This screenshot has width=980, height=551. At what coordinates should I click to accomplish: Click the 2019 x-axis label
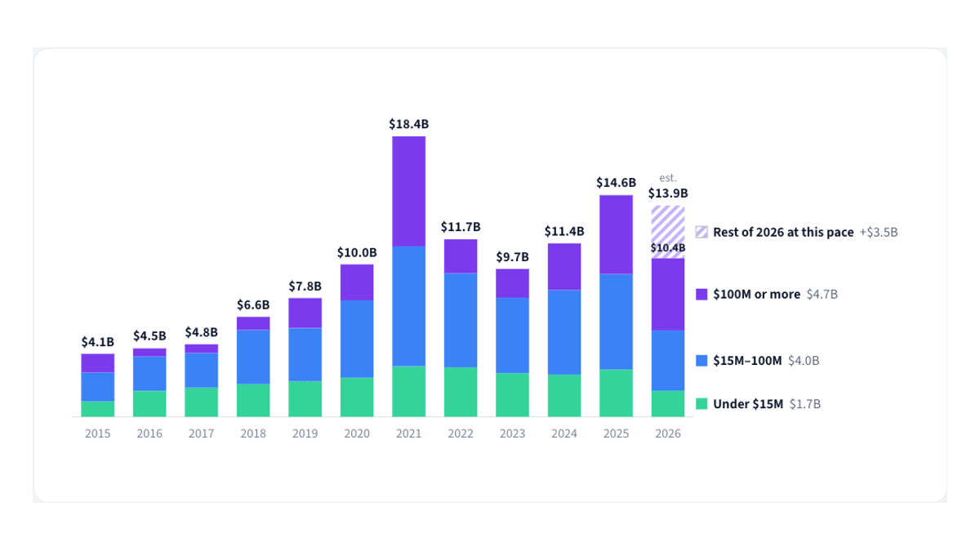pos(305,433)
